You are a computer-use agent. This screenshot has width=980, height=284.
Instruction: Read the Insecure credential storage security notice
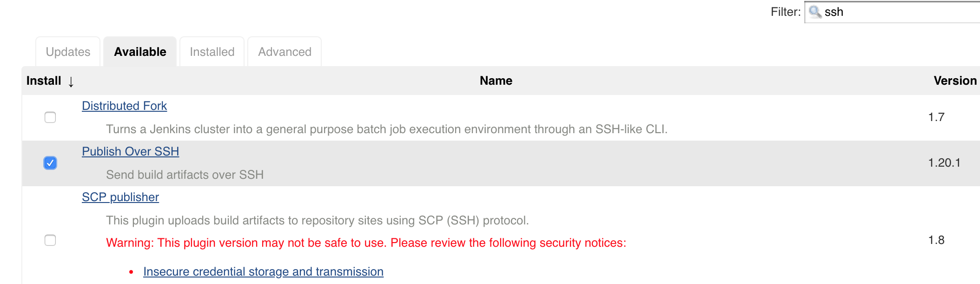[263, 271]
